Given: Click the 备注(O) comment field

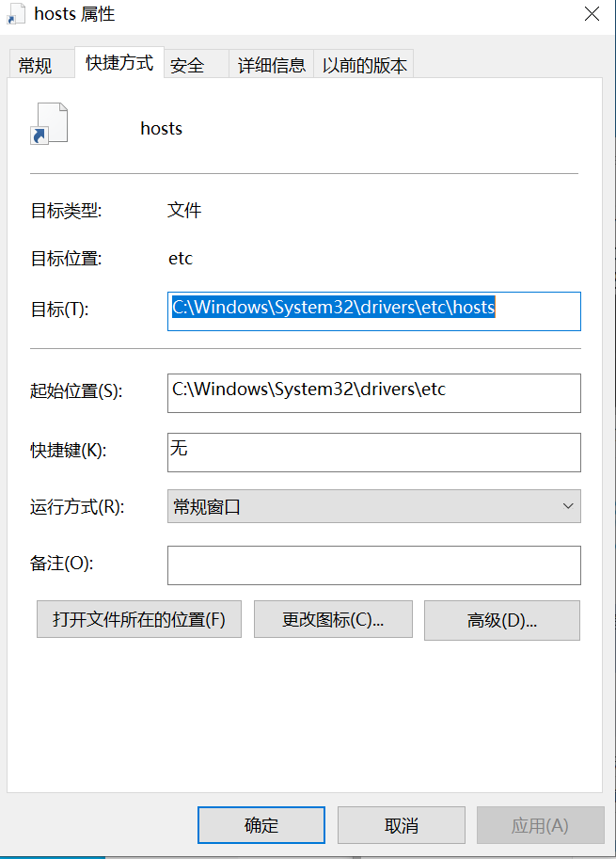Looking at the screenshot, I should coord(374,565).
